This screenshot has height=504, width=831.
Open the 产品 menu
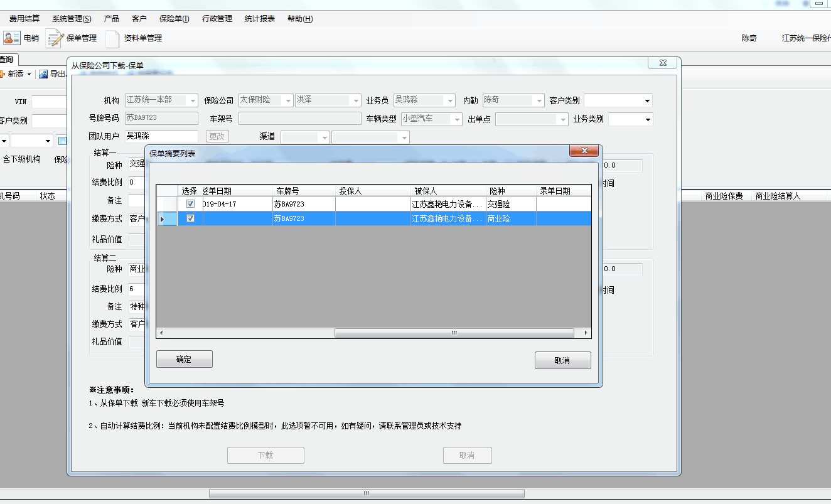111,19
